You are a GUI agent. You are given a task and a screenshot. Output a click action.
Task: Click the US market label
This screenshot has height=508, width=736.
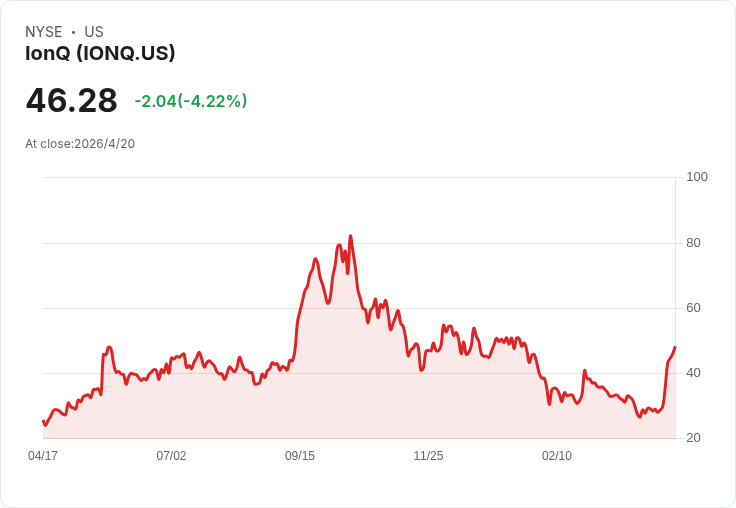tap(94, 32)
